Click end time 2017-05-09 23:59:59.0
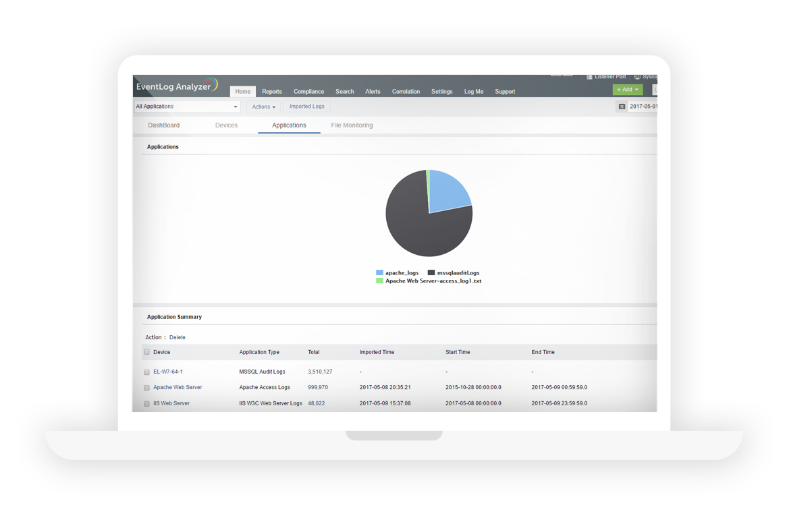The image size is (812, 526). pos(559,403)
